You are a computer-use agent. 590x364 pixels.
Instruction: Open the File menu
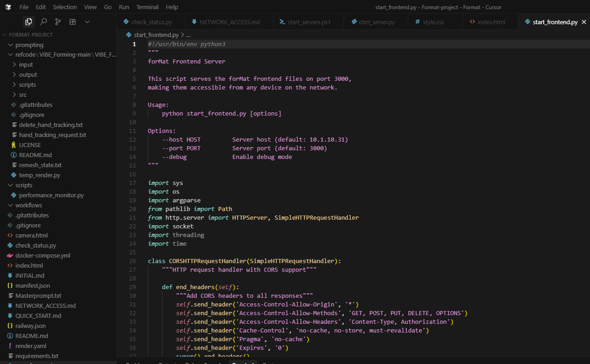pyautogui.click(x=24, y=7)
